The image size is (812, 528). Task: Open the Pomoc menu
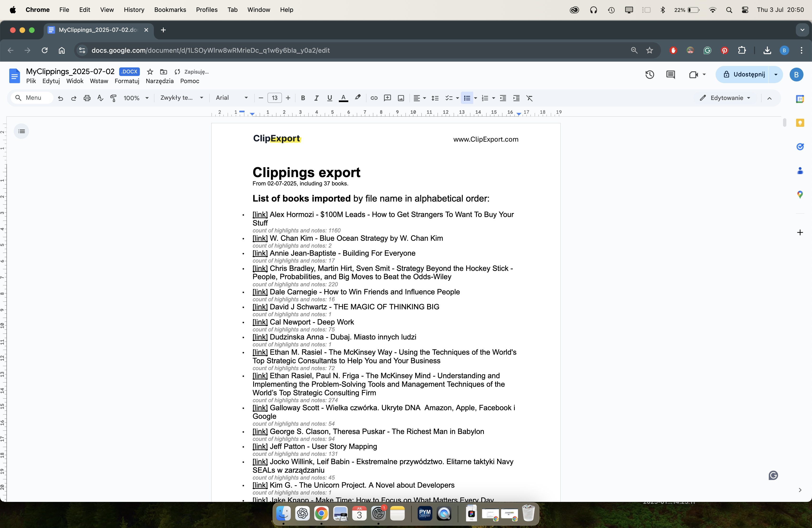coord(190,81)
